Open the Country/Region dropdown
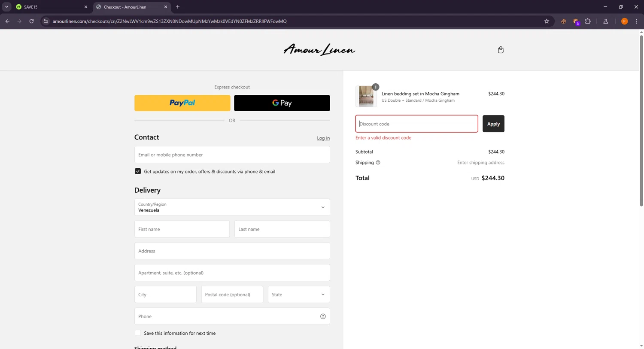644x349 pixels. (x=232, y=207)
